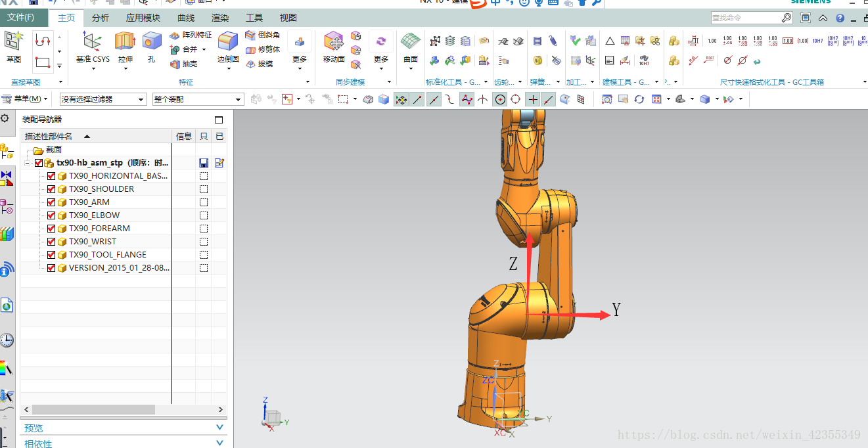Open the 合并 unite dropdown arrow
This screenshot has height=448, width=868.
(x=204, y=49)
